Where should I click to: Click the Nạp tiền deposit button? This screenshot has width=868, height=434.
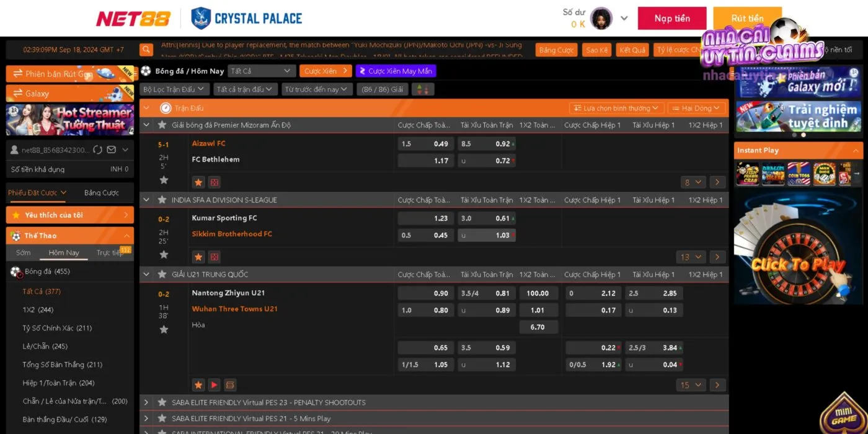[x=672, y=19]
